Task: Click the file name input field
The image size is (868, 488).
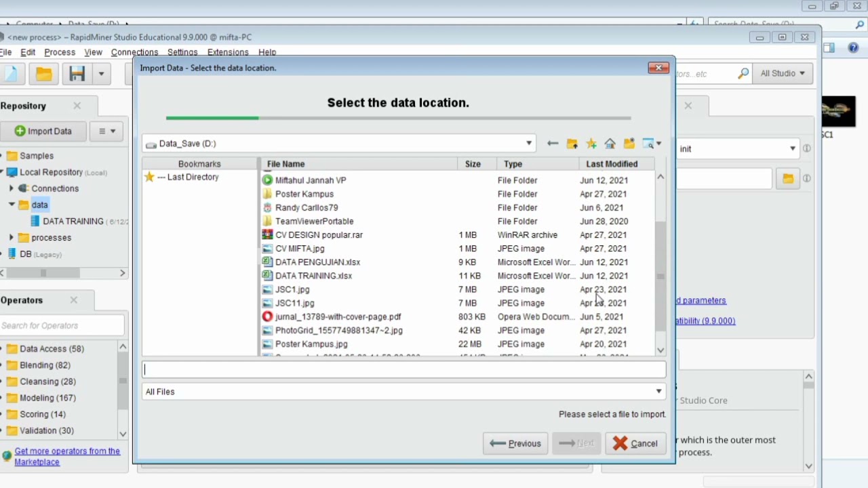Action: pyautogui.click(x=404, y=369)
